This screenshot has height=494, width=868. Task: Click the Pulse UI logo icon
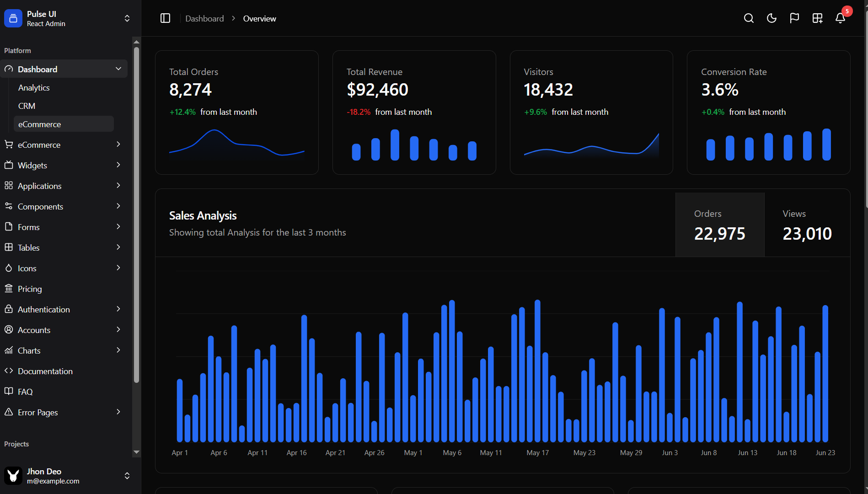[13, 18]
